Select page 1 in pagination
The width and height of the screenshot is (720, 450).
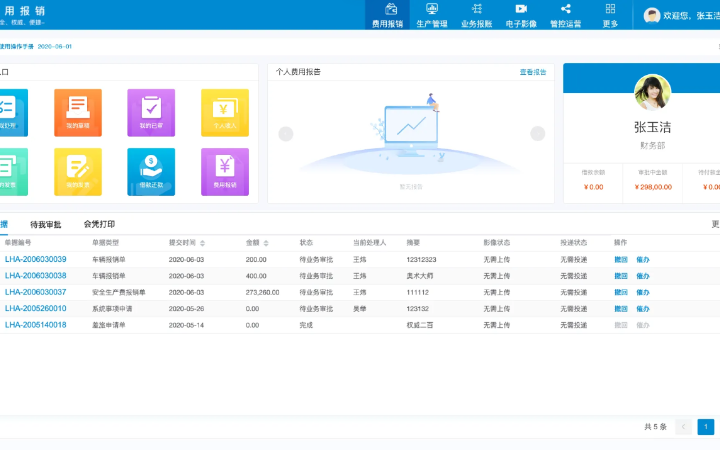point(706,427)
